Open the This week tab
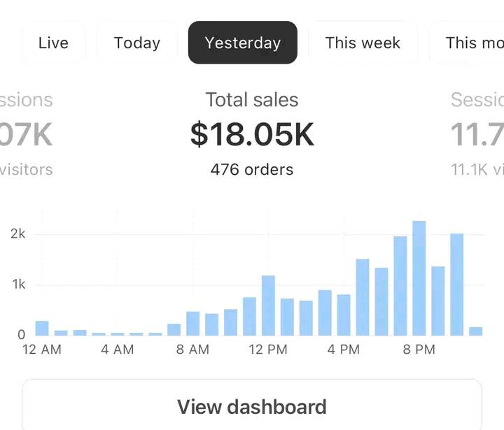This screenshot has width=504, height=430. [363, 43]
